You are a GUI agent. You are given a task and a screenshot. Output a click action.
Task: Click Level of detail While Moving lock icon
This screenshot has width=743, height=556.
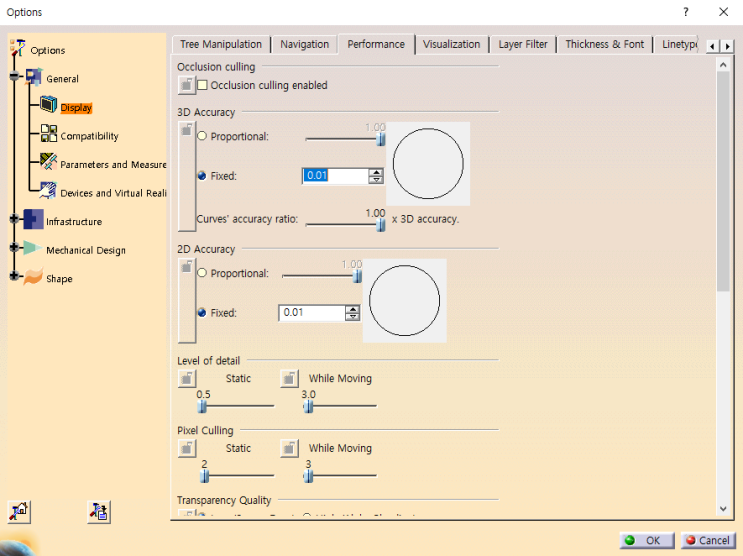point(289,378)
